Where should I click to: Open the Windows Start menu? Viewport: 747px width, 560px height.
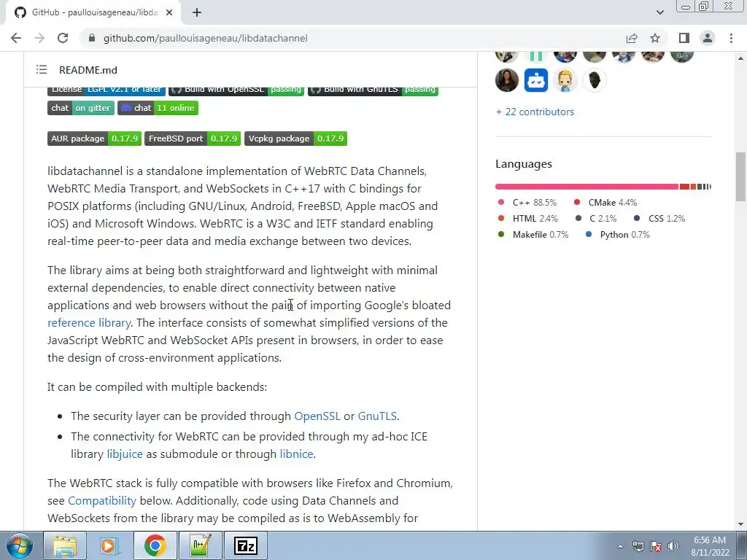19,545
